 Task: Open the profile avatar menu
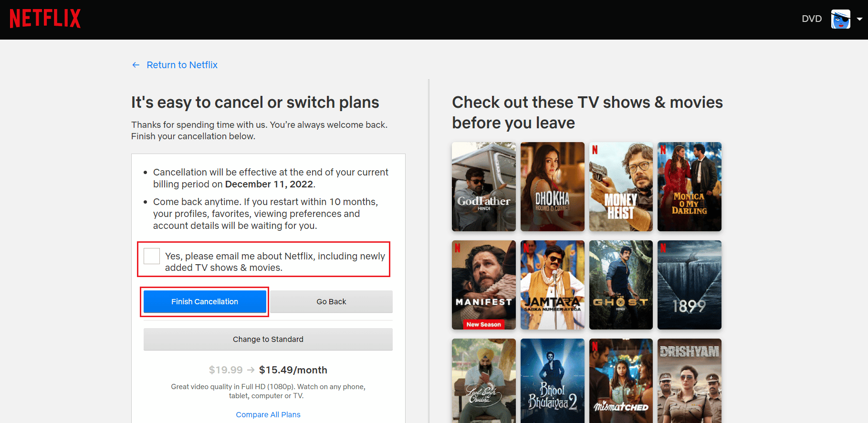click(840, 19)
